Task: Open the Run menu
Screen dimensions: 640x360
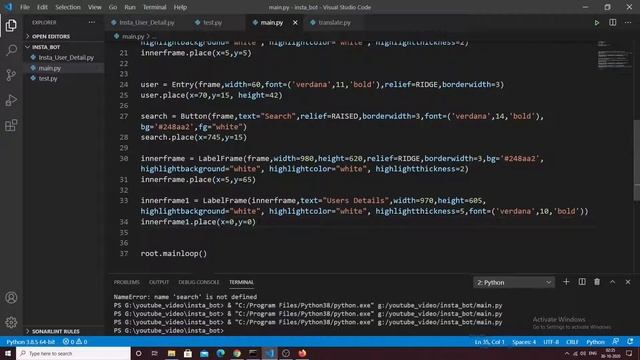Action: tap(130, 7)
